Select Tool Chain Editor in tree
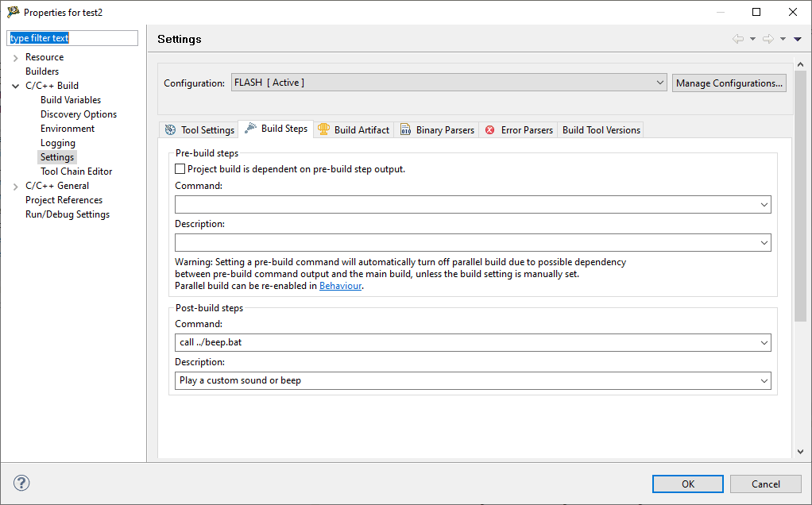Viewport: 812px width, 505px height. 76,172
